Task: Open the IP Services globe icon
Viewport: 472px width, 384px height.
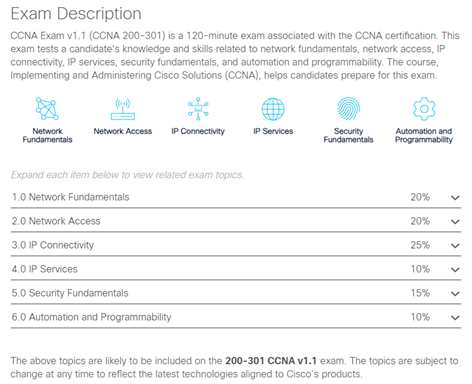Action: pyautogui.click(x=273, y=109)
